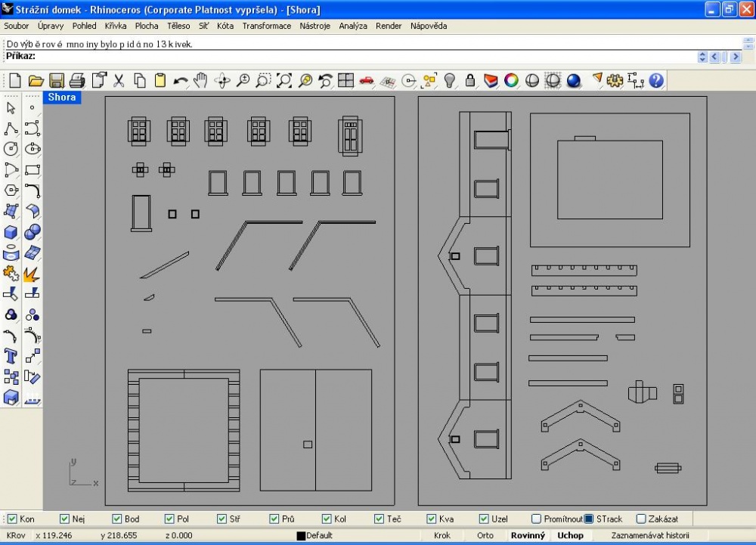
Task: Open the Nápověda menu
Action: click(429, 26)
